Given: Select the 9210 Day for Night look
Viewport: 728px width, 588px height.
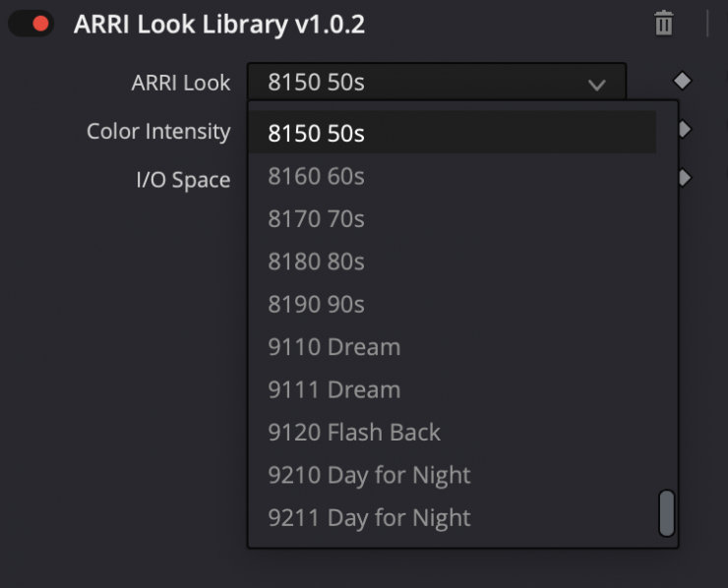Looking at the screenshot, I should [x=453, y=475].
